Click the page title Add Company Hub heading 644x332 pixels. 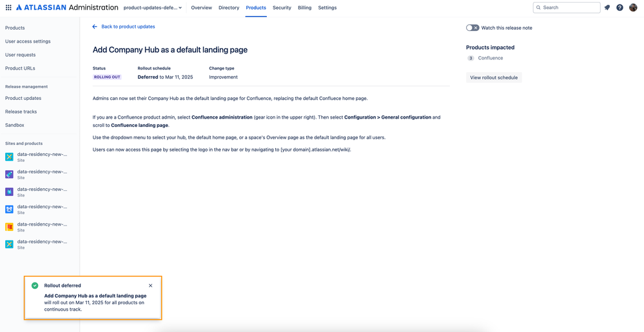[x=170, y=50]
